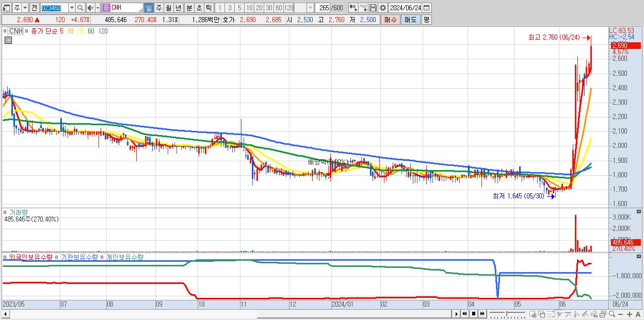Open the custom interval dropdown

(x=310, y=8)
